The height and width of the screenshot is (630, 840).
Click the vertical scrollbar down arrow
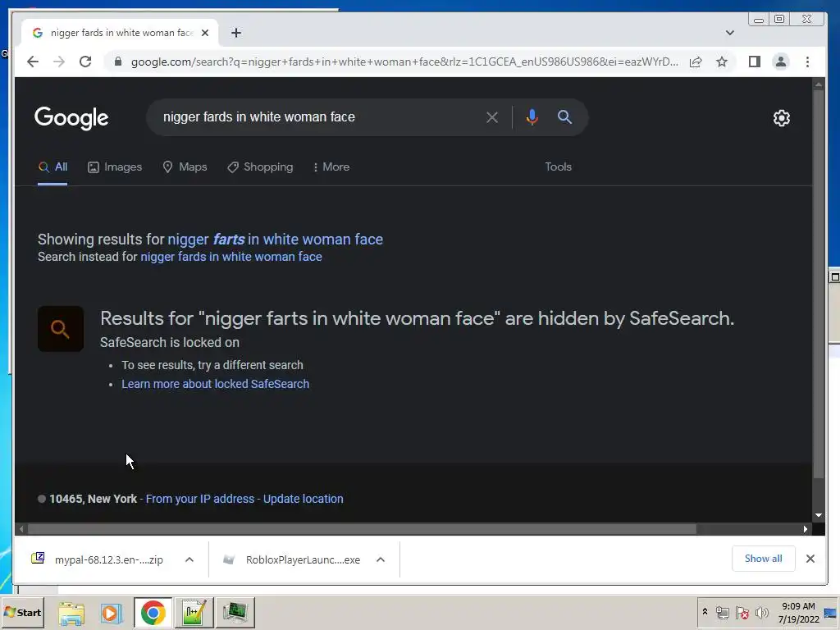pos(819,515)
